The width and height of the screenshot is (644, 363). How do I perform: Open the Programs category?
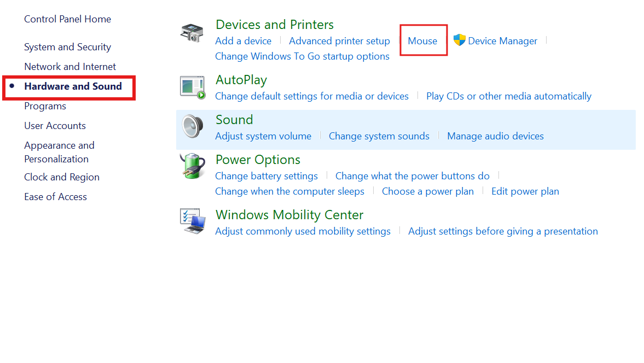coord(45,106)
